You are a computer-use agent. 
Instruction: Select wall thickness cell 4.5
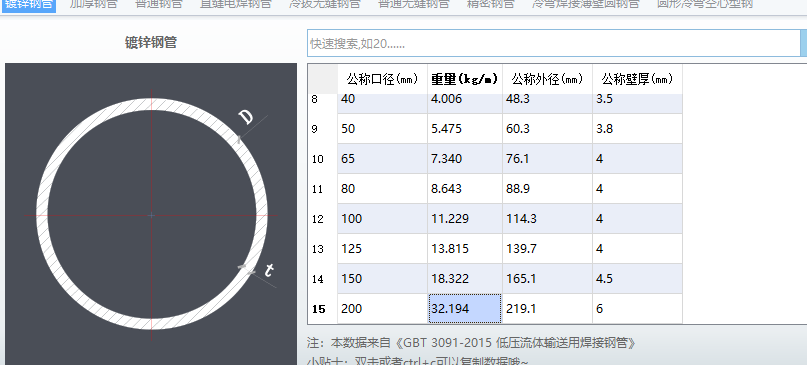(638, 279)
